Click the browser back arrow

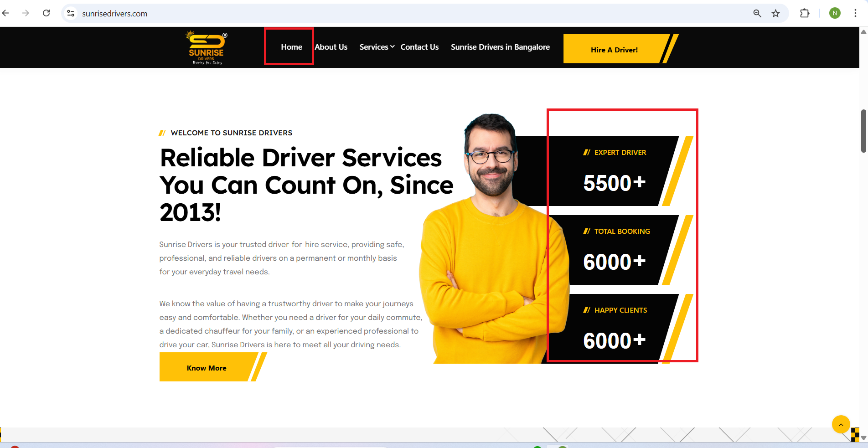pyautogui.click(x=5, y=13)
